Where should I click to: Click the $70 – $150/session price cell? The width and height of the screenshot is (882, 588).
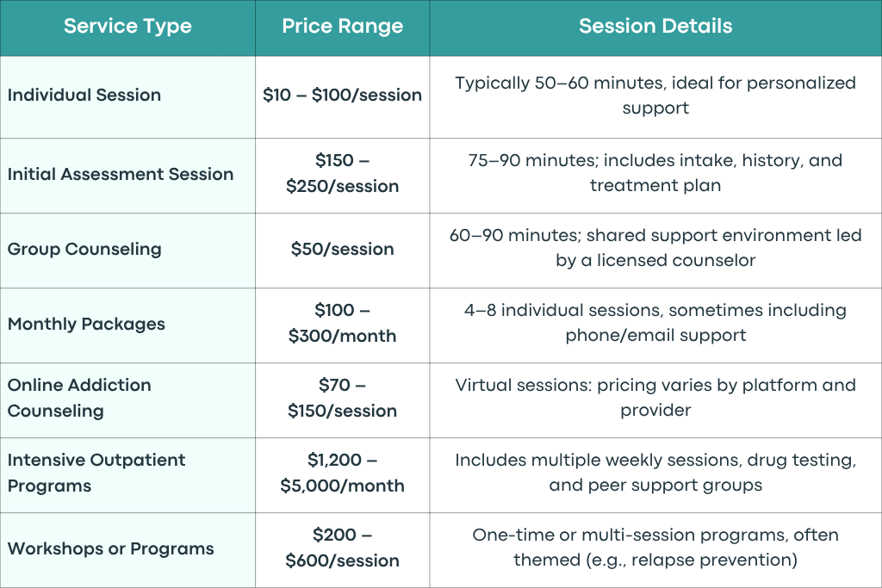[x=343, y=398]
